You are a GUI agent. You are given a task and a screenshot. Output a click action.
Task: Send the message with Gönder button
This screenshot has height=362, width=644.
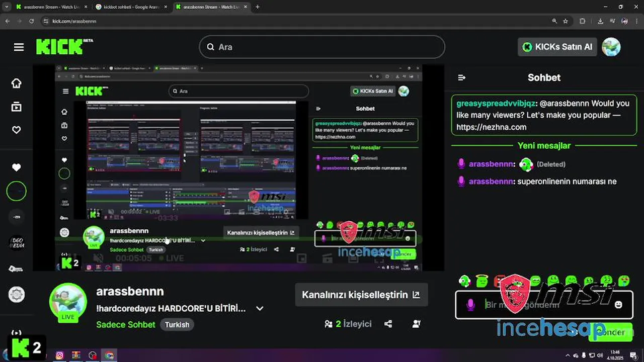point(610,332)
